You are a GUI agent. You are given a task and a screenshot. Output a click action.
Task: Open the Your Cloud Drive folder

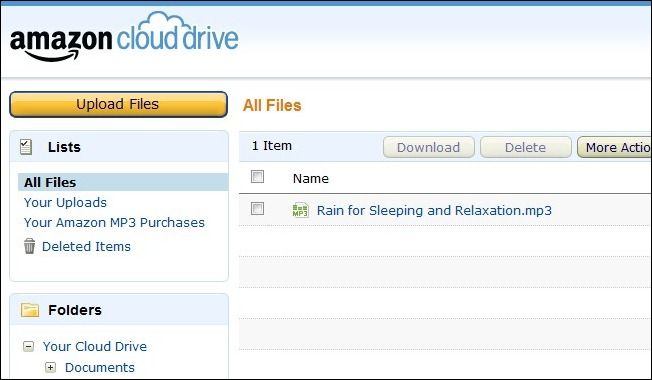point(95,346)
